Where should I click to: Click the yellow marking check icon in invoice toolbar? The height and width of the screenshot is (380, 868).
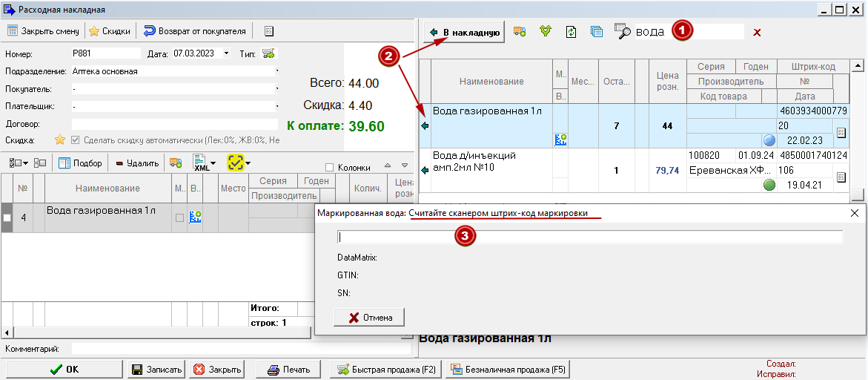click(236, 163)
